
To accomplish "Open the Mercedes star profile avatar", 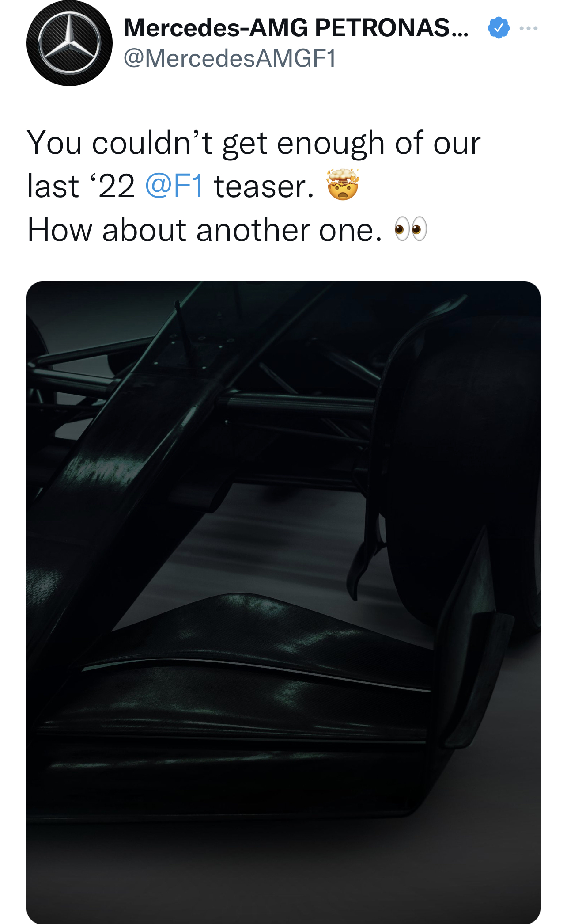I will click(69, 43).
